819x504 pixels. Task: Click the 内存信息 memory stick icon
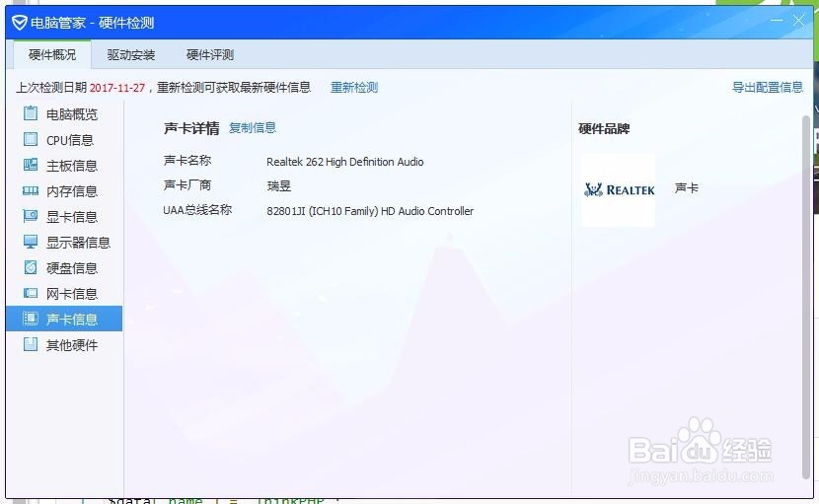point(31,190)
